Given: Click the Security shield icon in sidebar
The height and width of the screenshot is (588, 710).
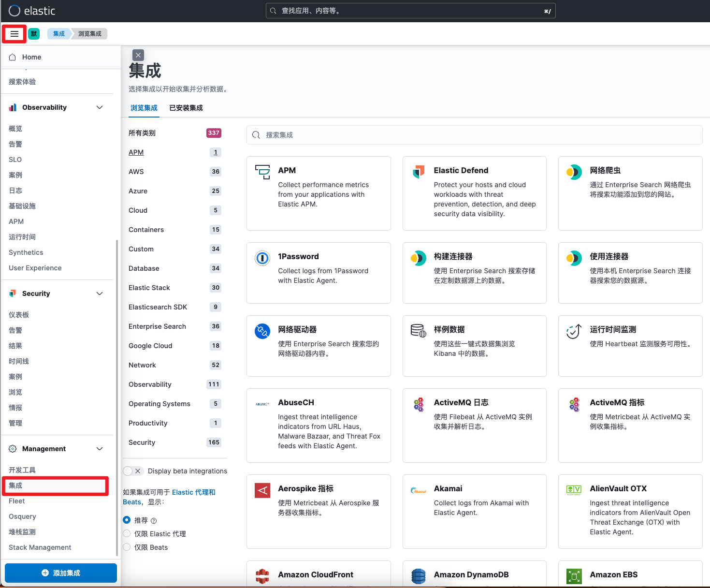Looking at the screenshot, I should (13, 294).
